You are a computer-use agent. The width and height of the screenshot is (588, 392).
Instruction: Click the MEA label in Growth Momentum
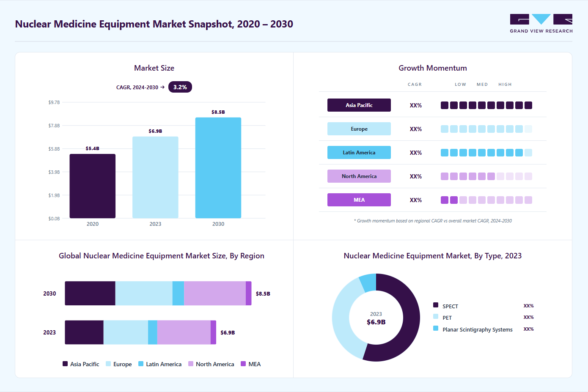point(359,200)
